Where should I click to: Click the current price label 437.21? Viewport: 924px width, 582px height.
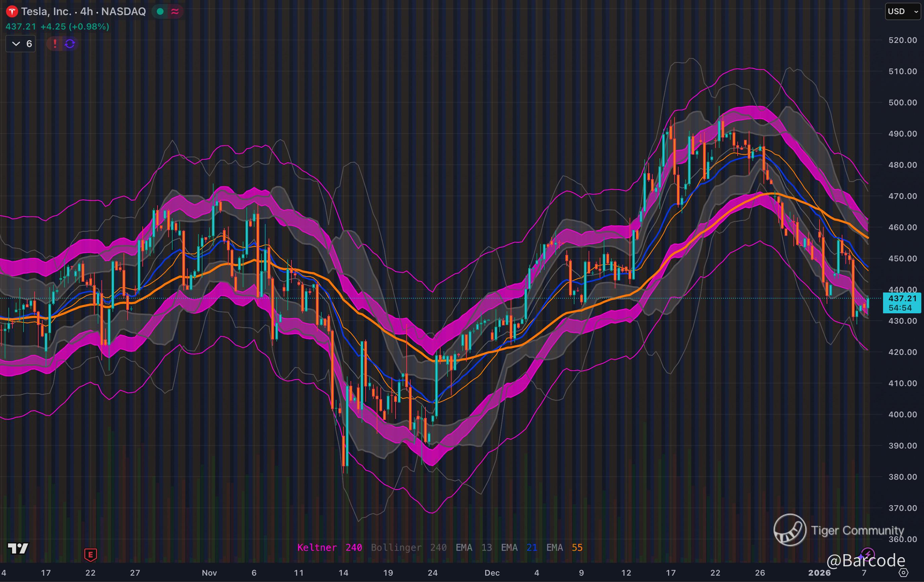[x=902, y=298]
